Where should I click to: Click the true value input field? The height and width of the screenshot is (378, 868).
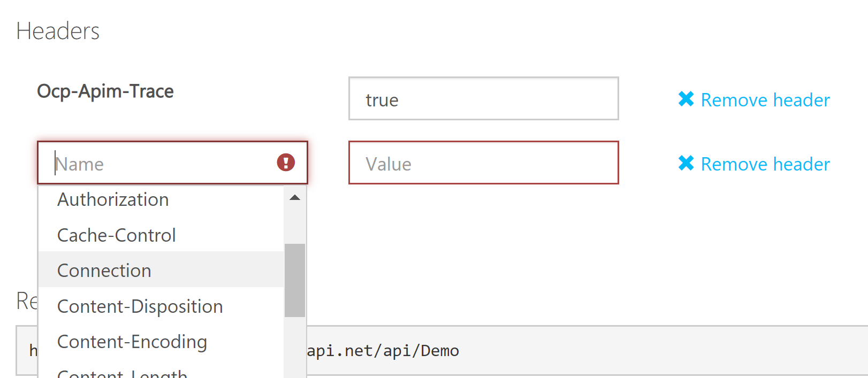click(x=482, y=99)
